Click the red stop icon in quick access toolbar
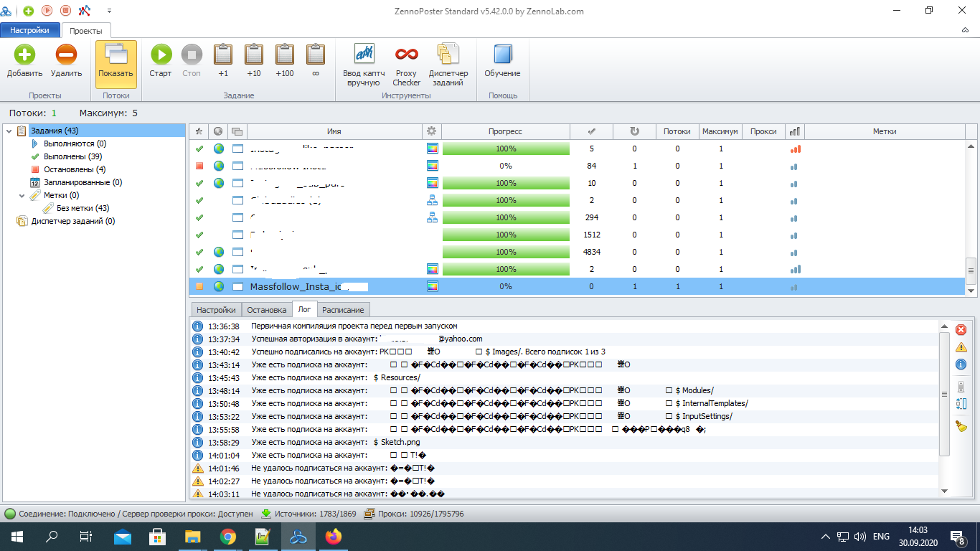This screenshot has width=980, height=551. 66,11
